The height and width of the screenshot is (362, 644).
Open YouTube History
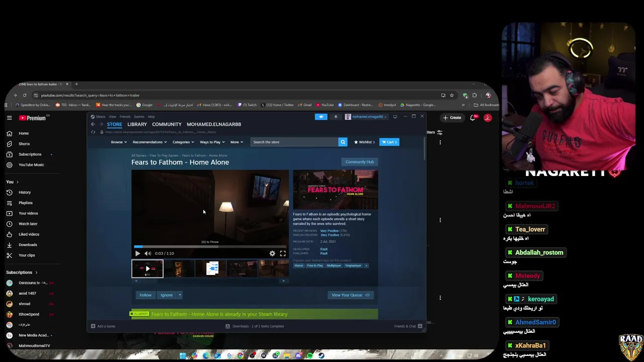click(x=24, y=193)
